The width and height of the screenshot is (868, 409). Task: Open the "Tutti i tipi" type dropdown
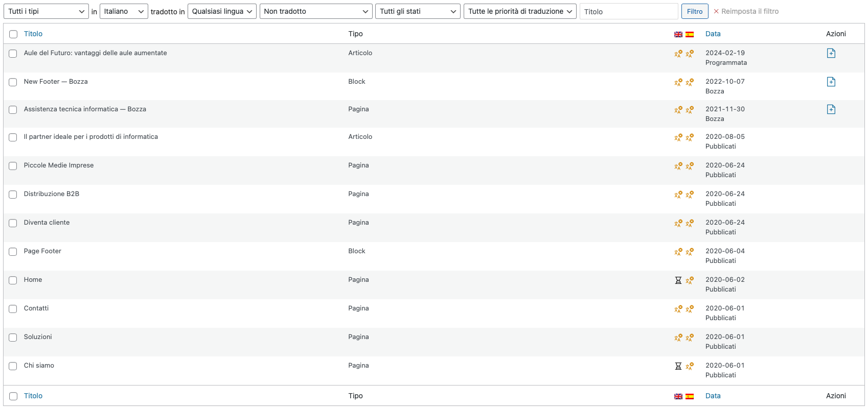[x=46, y=11]
